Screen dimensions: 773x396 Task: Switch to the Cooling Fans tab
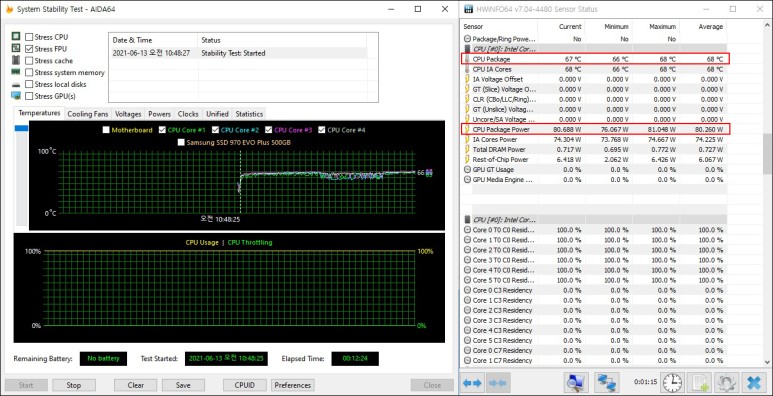[88, 114]
